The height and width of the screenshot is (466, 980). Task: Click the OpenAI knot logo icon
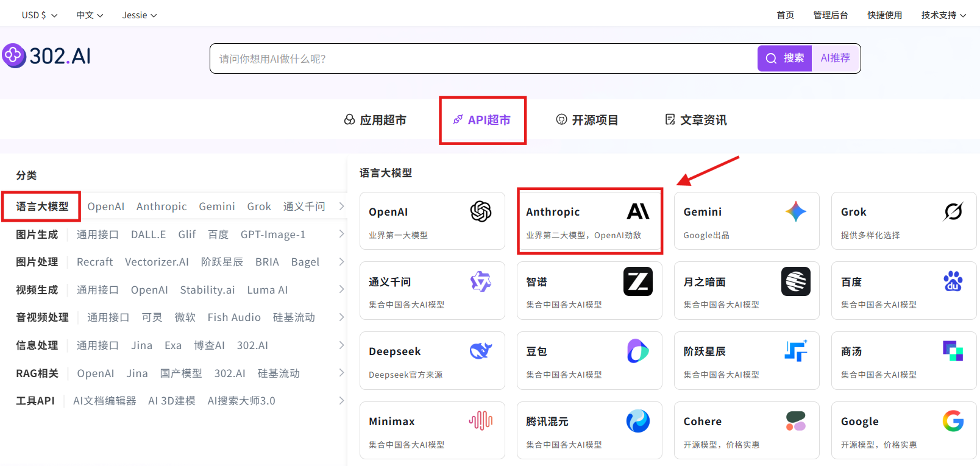click(480, 211)
